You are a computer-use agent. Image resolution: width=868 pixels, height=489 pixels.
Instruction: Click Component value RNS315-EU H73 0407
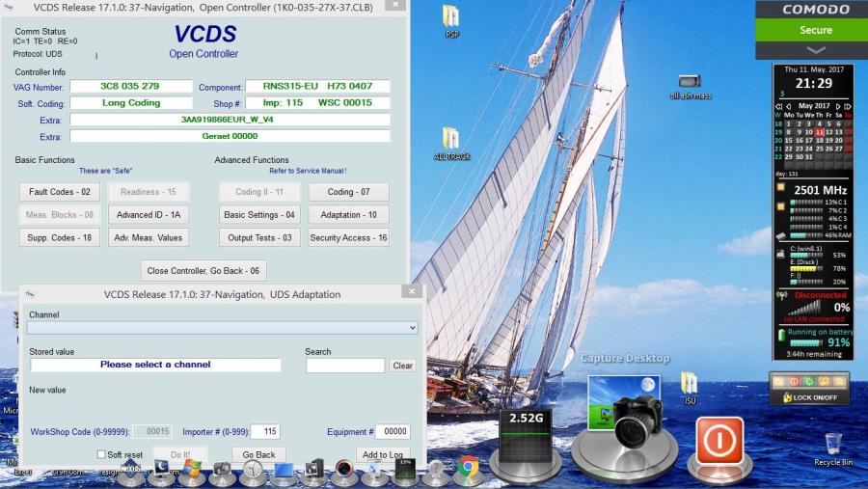[317, 87]
